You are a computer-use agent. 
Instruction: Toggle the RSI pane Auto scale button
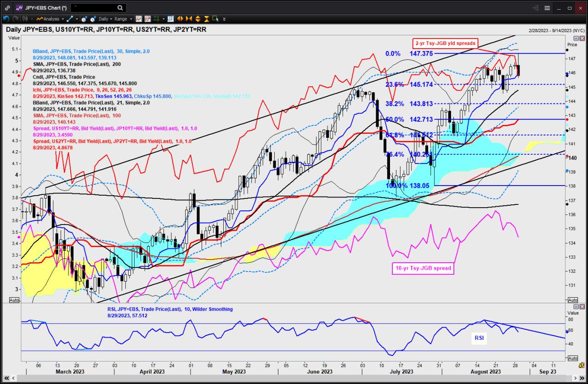(572, 358)
